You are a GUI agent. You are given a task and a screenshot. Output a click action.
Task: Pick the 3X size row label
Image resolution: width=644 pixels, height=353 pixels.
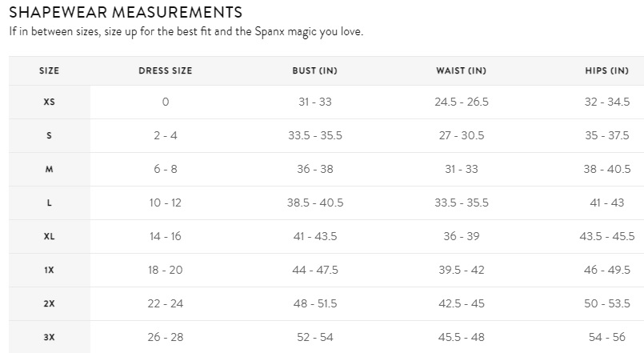(x=50, y=337)
